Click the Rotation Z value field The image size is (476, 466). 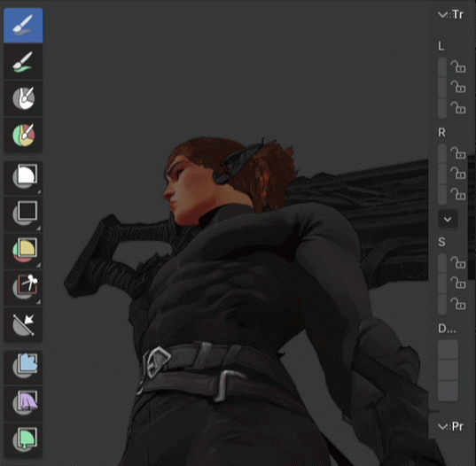point(442,195)
